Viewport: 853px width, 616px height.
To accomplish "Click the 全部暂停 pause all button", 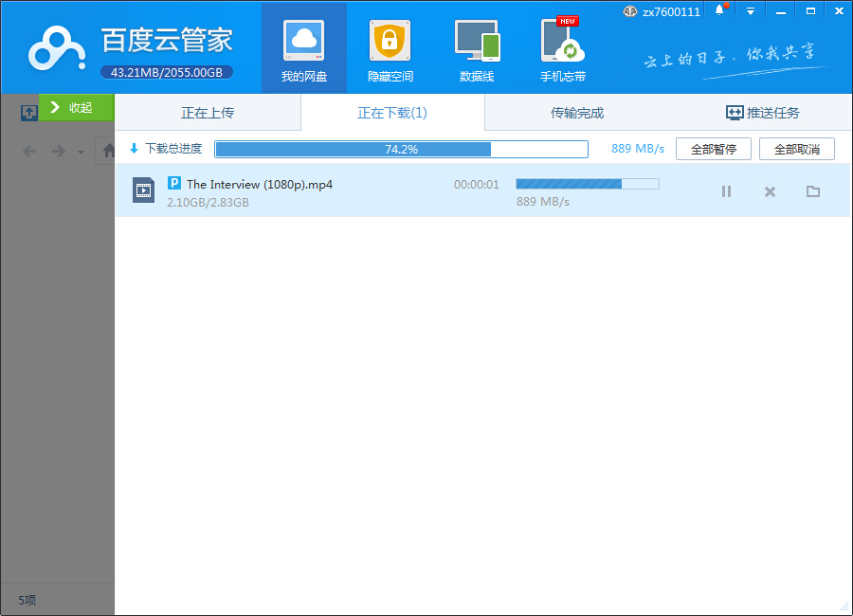I will point(713,149).
